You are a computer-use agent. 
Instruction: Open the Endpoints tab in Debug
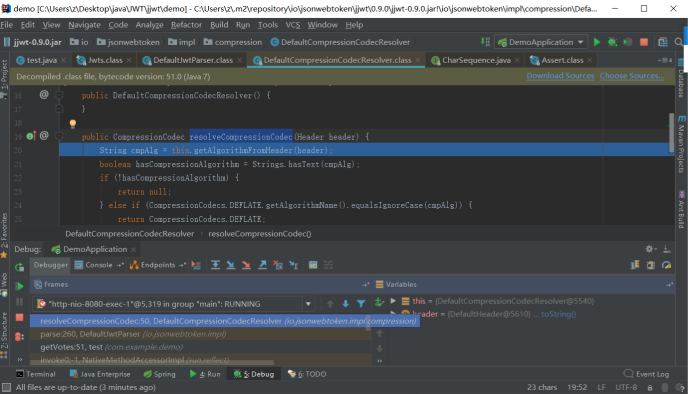158,265
